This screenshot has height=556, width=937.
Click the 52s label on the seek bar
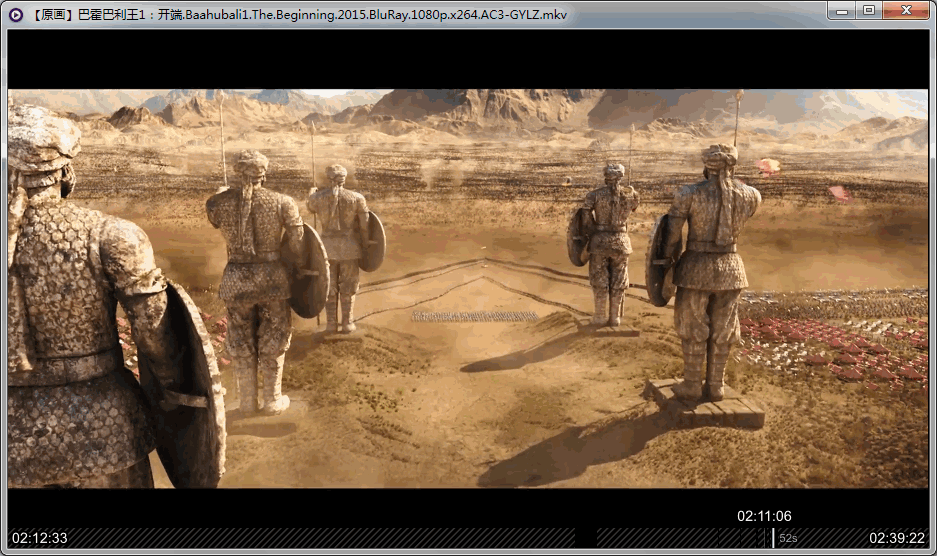[x=788, y=538]
